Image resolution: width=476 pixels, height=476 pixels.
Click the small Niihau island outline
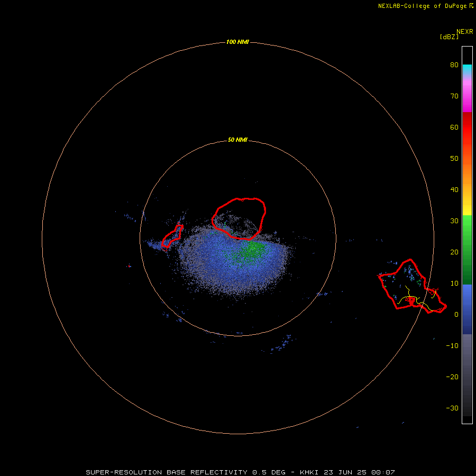click(x=172, y=237)
